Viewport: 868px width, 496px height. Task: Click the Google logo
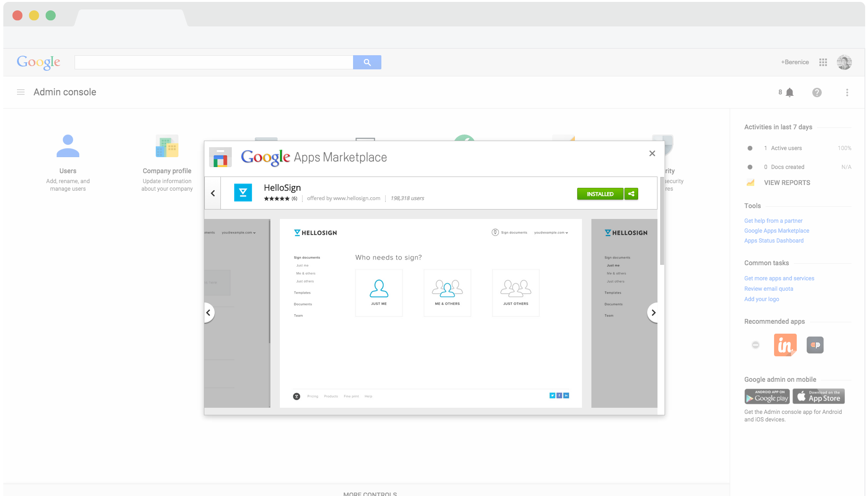tap(39, 62)
